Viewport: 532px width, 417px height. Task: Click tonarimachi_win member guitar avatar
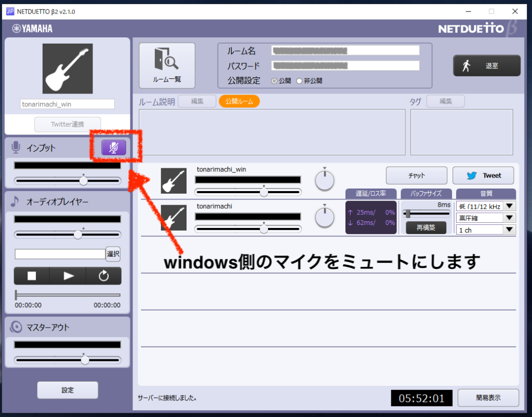174,181
